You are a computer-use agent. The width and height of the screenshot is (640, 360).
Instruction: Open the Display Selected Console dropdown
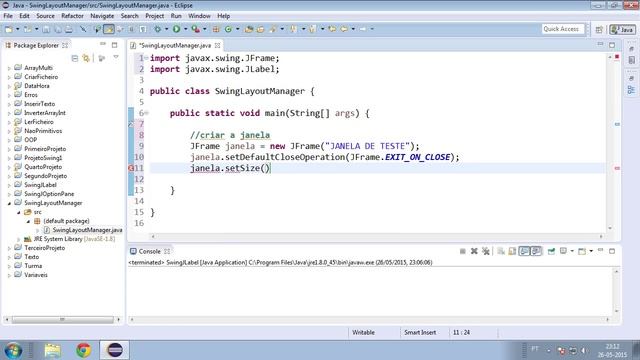tap(572, 251)
